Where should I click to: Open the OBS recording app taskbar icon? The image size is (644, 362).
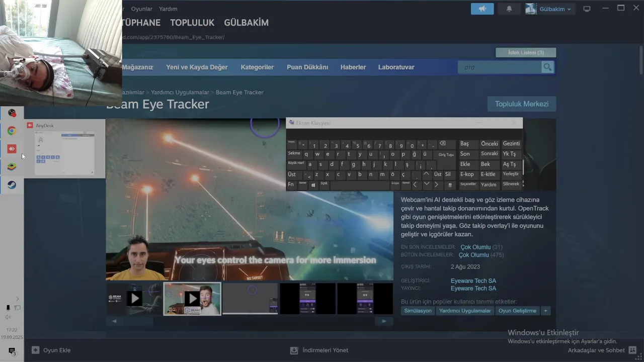pos(12,113)
